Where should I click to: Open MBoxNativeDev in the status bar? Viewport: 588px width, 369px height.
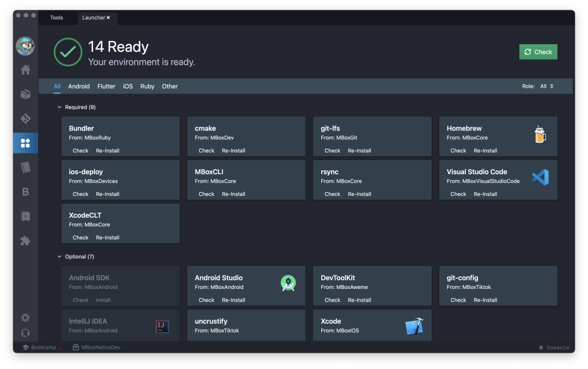click(x=97, y=347)
